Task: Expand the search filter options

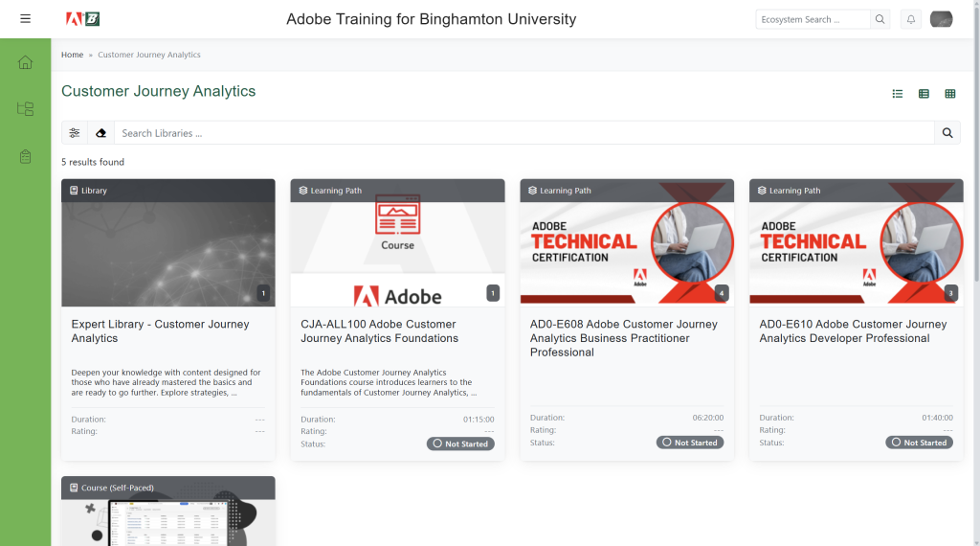Action: [x=75, y=133]
